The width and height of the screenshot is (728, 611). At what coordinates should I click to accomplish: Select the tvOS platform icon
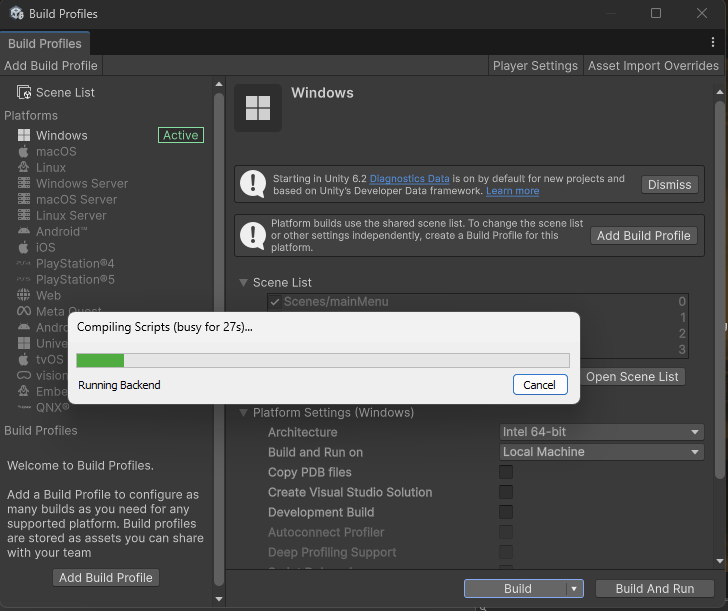click(x=24, y=359)
